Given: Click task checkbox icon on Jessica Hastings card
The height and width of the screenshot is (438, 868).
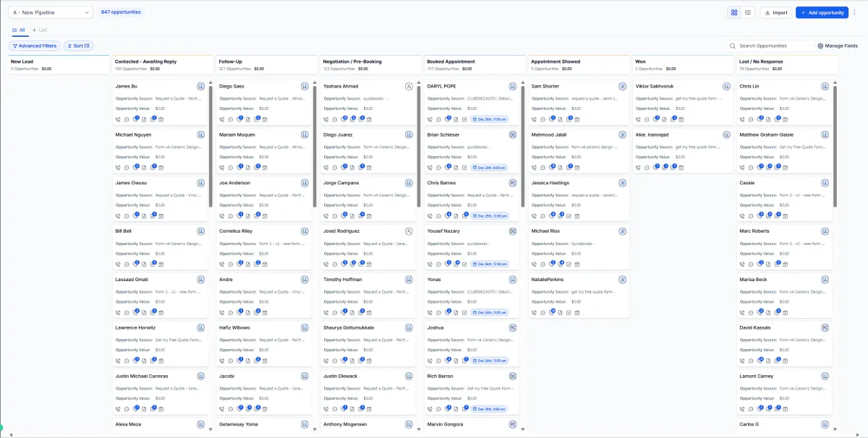Looking at the screenshot, I should coord(569,216).
